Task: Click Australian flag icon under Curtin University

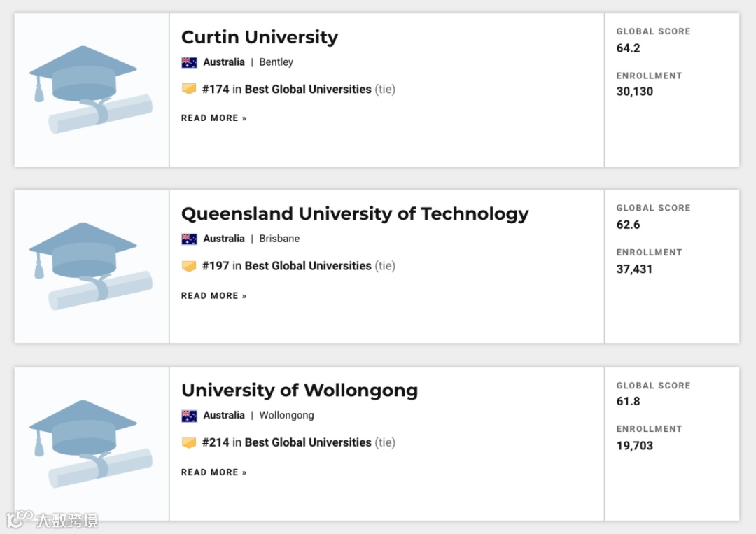Action: 189,62
